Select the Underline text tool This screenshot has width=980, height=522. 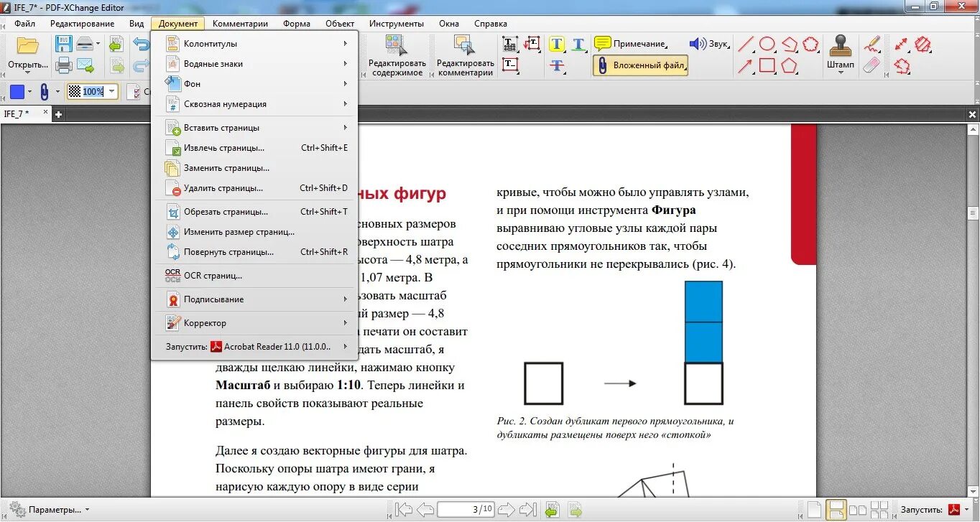coord(578,44)
